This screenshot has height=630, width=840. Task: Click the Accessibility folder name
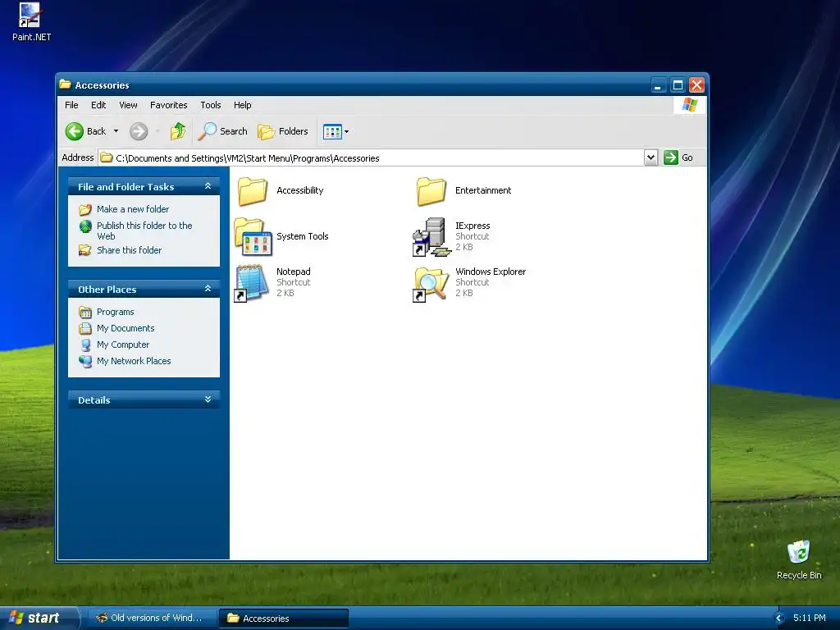point(300,190)
